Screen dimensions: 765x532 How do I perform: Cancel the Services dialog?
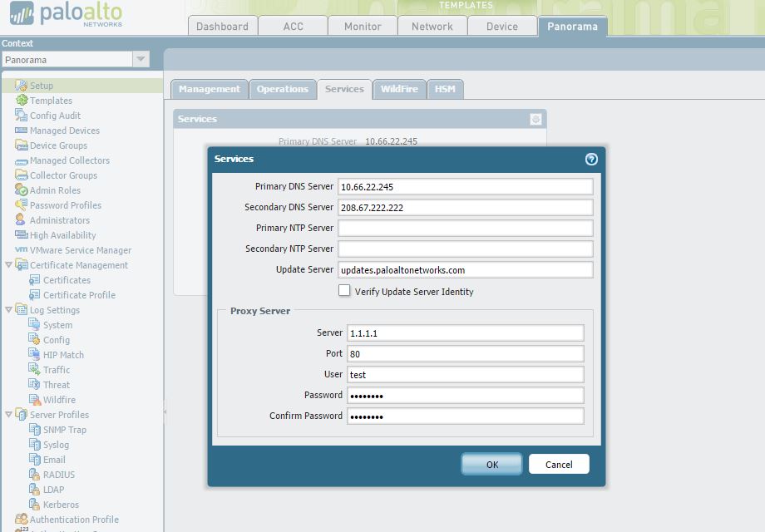click(559, 465)
